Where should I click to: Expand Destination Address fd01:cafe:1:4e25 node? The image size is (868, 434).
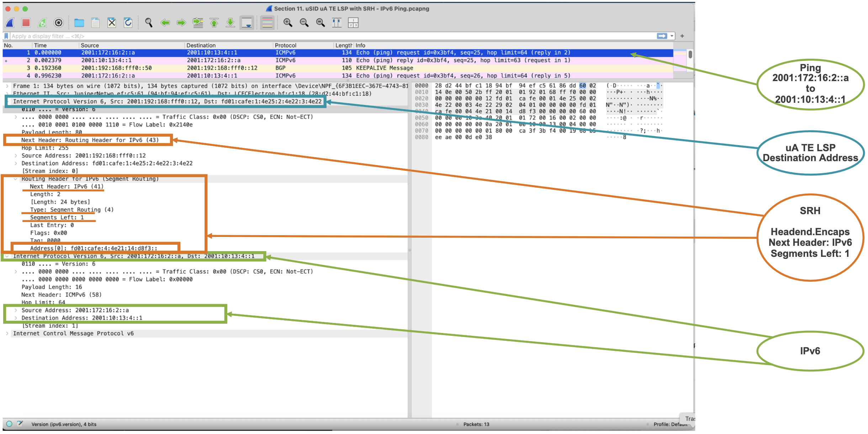tap(16, 164)
